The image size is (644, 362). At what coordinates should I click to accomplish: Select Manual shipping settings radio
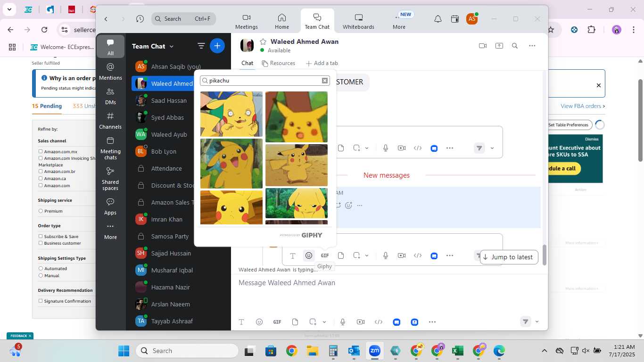pos(41,275)
